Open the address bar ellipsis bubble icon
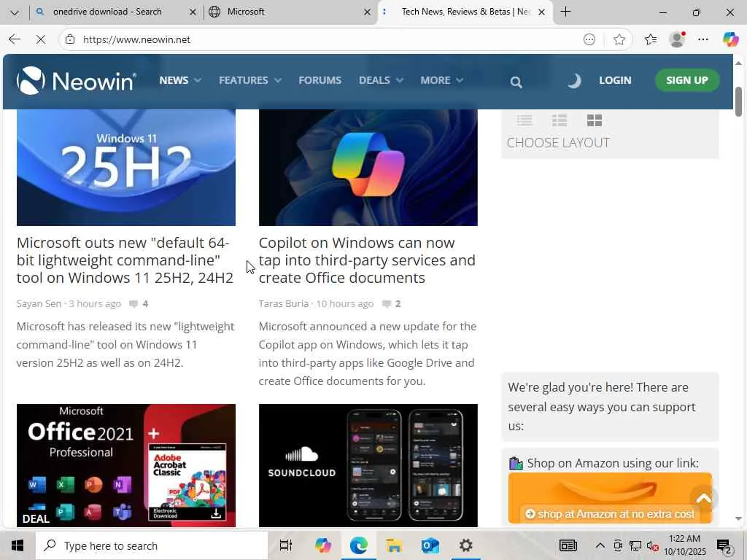This screenshot has height=560, width=747. click(x=589, y=39)
